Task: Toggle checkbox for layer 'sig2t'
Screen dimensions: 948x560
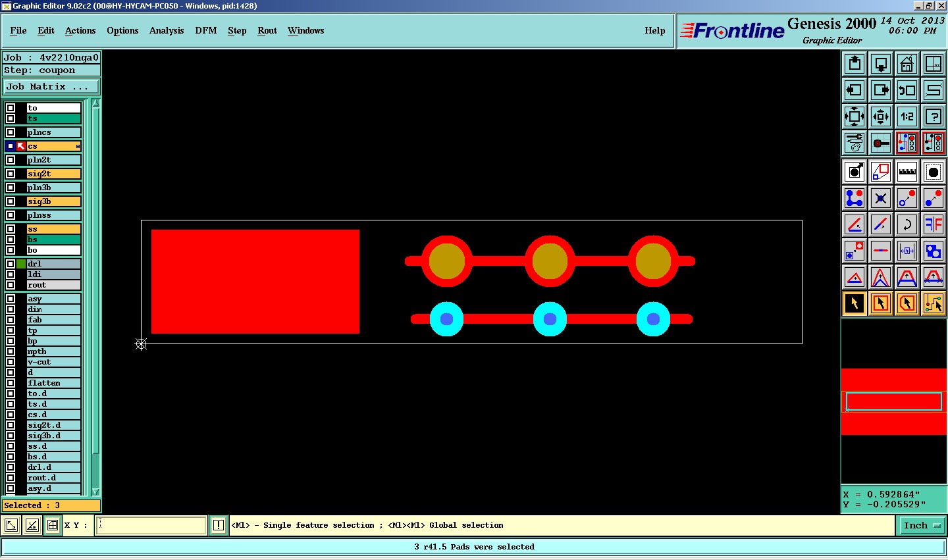Action: [11, 174]
